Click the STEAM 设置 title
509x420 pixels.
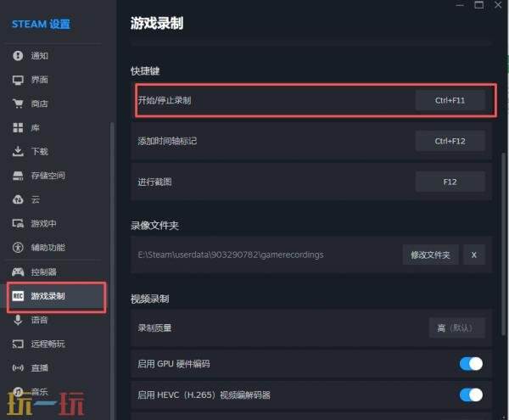pyautogui.click(x=41, y=24)
